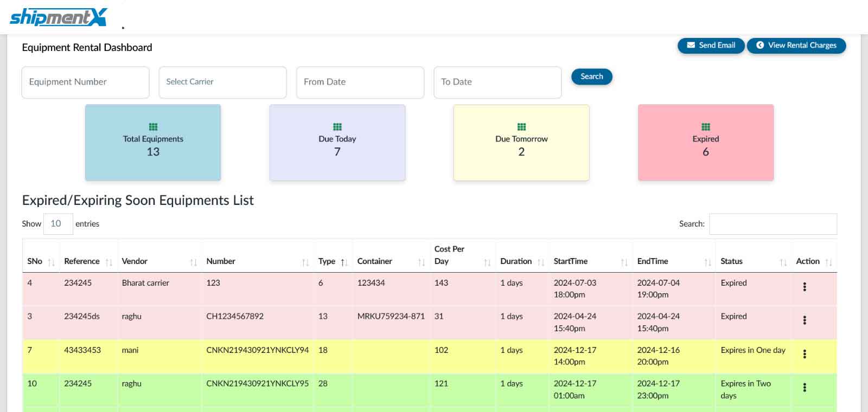This screenshot has width=868, height=412.
Task: Open action menu for mani vendor row
Action: tap(805, 354)
